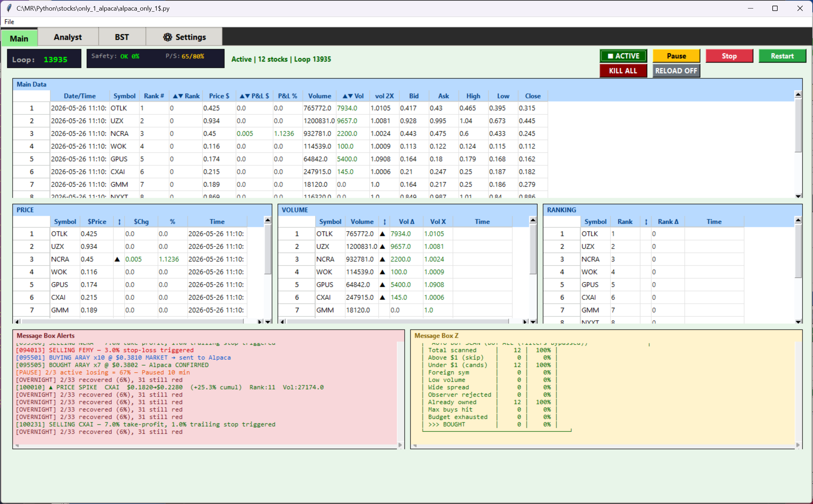
Task: Click Message Box Alerts scroll right arrow
Action: click(x=400, y=445)
